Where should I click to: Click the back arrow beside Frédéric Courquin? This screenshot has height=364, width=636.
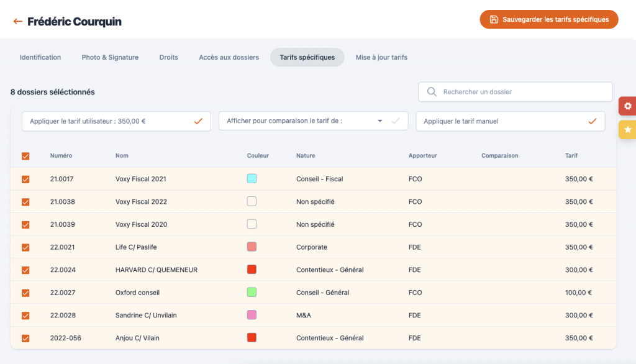pos(17,22)
